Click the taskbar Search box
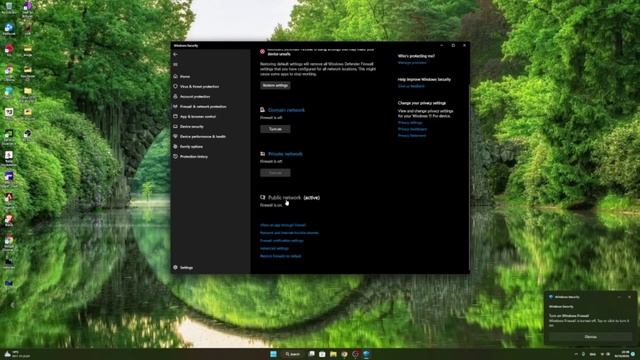This screenshot has width=640, height=360. pyautogui.click(x=293, y=354)
